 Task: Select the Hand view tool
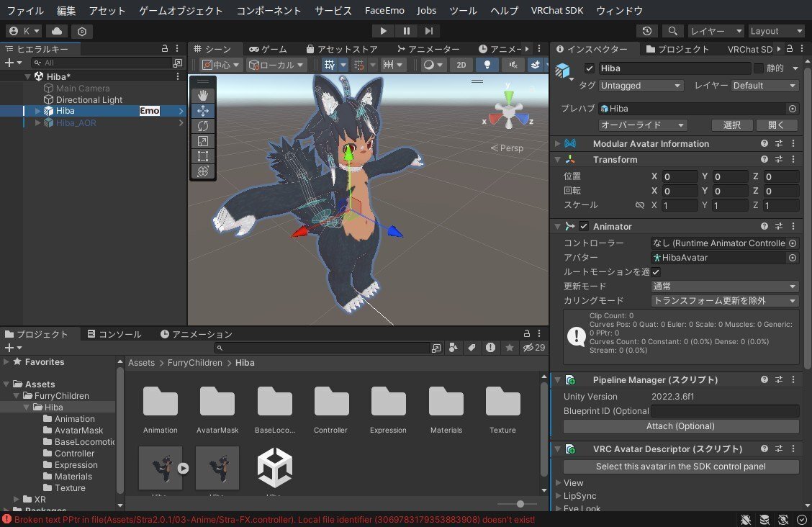(x=203, y=95)
